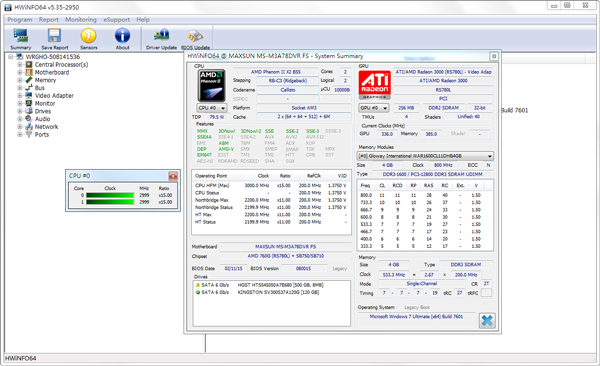600x366 pixels.
Task: Click the ATI Radeon graphics logo
Action: click(375, 85)
